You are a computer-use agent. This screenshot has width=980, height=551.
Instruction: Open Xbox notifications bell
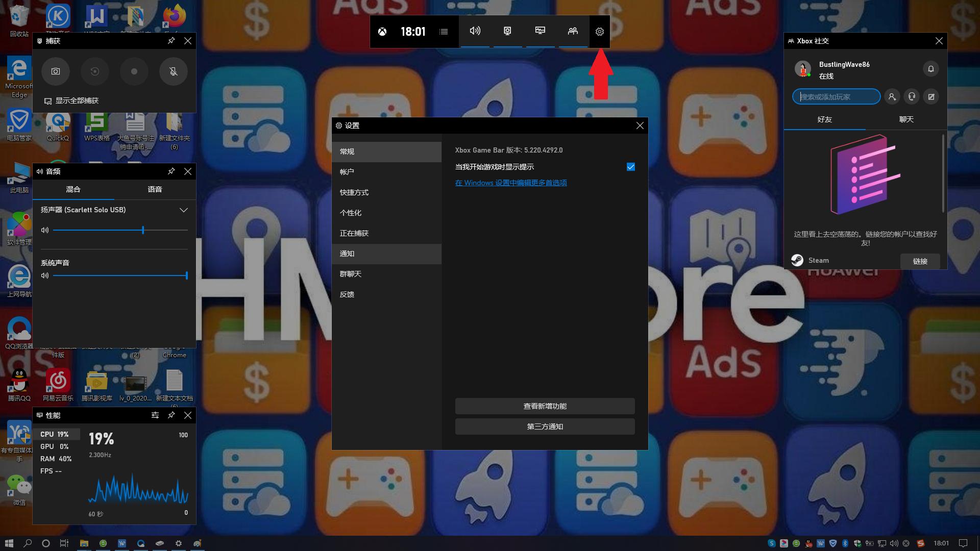pos(930,69)
